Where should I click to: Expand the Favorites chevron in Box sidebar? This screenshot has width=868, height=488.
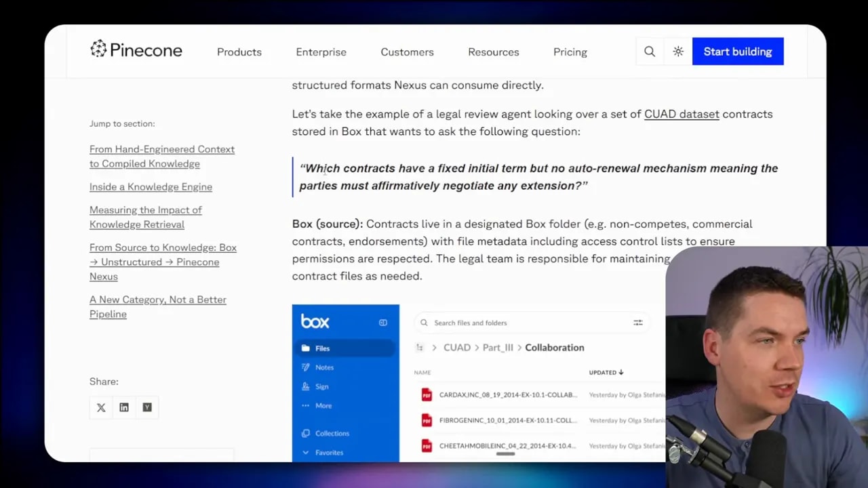point(306,452)
